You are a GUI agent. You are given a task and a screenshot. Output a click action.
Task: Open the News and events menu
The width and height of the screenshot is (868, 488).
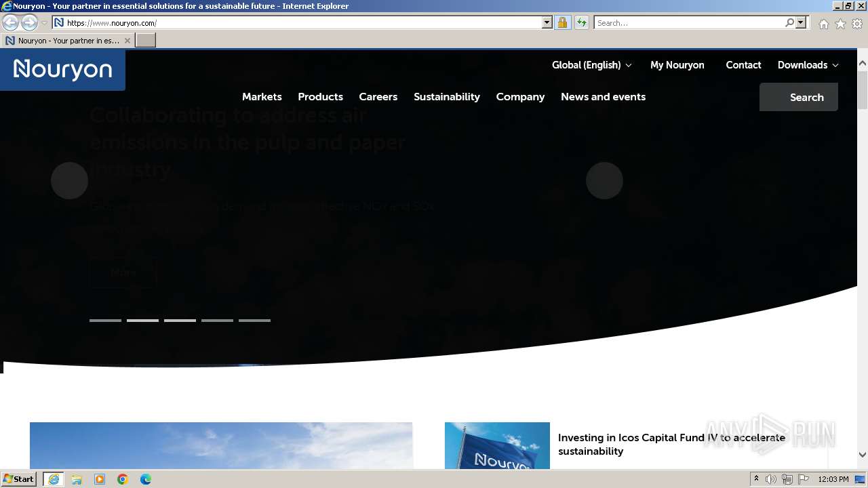[603, 97]
